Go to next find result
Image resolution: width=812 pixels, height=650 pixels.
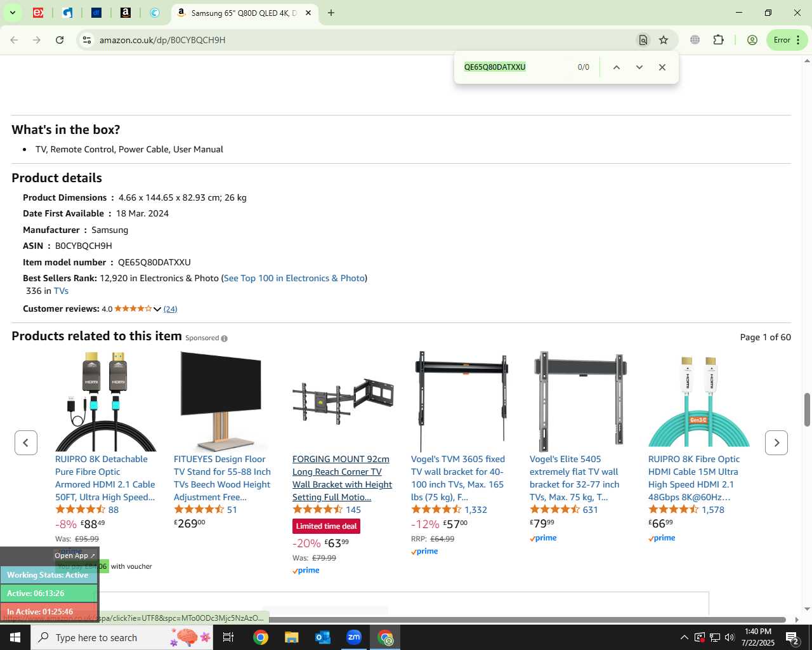coord(639,67)
